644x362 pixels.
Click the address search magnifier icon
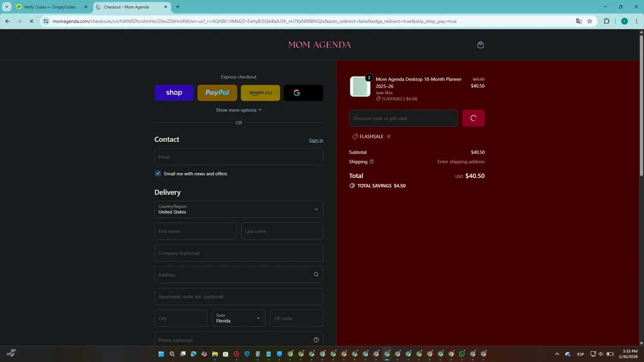(316, 275)
